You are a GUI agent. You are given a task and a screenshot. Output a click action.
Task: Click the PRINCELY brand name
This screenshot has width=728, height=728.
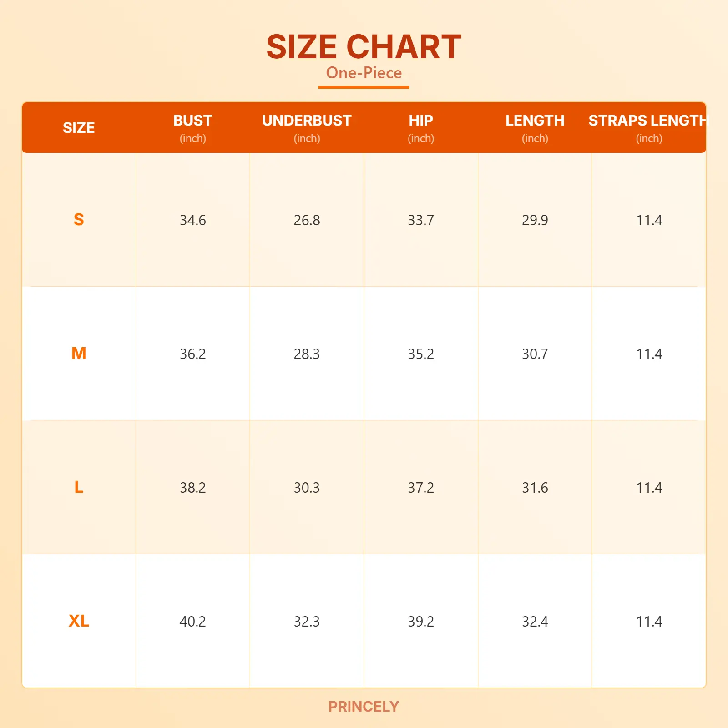click(x=364, y=706)
